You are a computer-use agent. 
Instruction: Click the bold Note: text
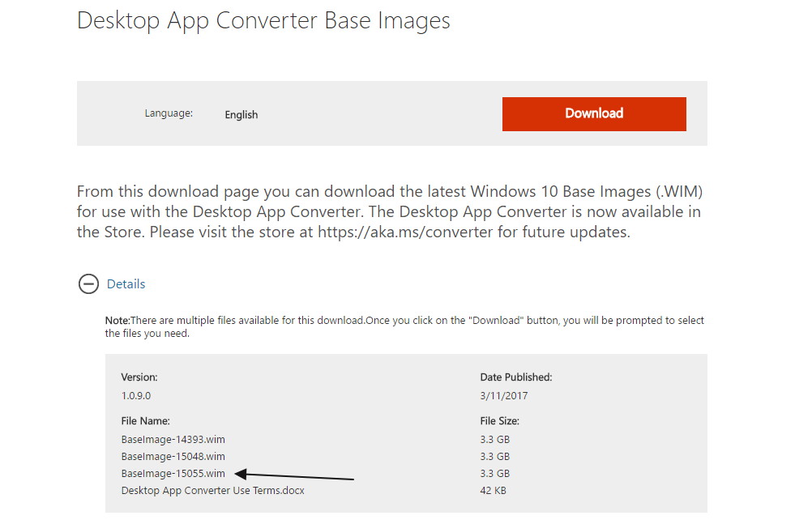point(118,320)
